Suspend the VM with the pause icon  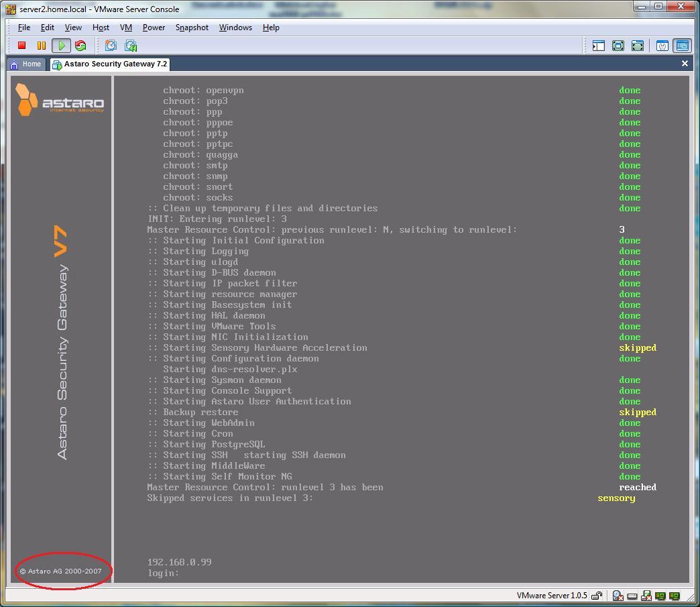[x=42, y=46]
